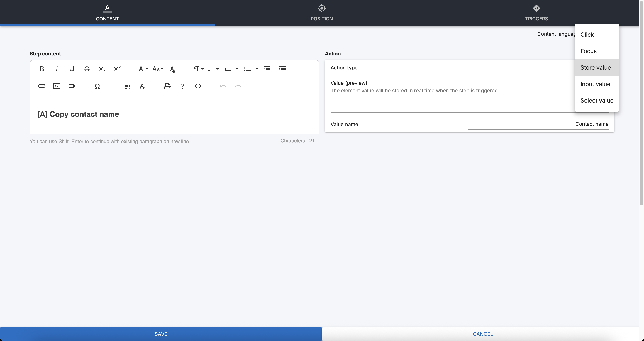Choose Input value from the action list

click(595, 84)
